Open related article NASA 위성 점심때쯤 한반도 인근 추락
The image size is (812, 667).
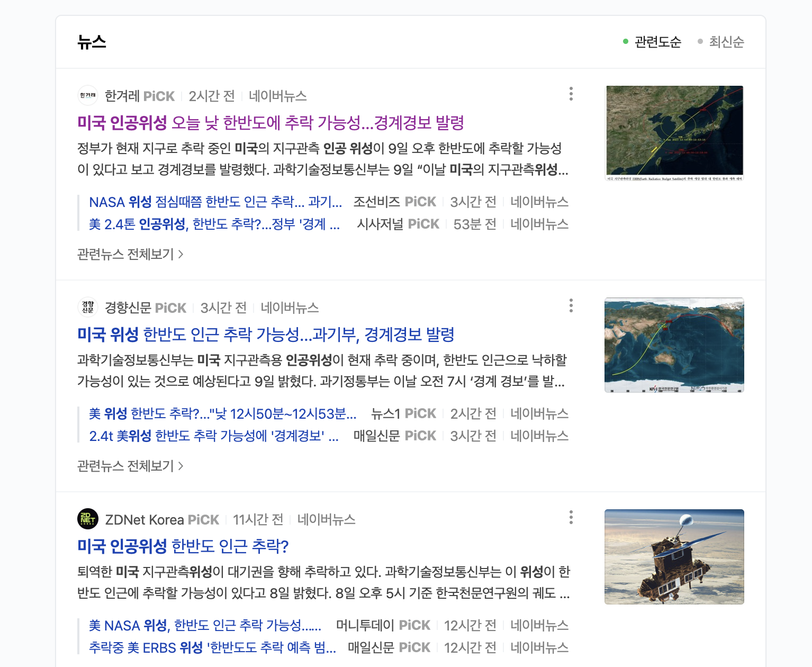tap(215, 202)
